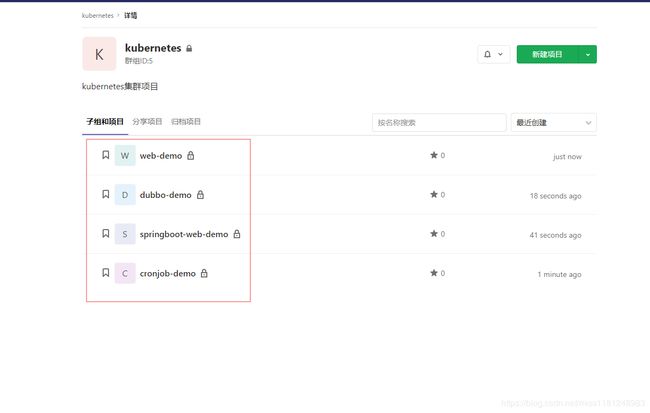Click the star icon in cronjob-demo row
The width and height of the screenshot is (650, 413).
click(x=434, y=273)
